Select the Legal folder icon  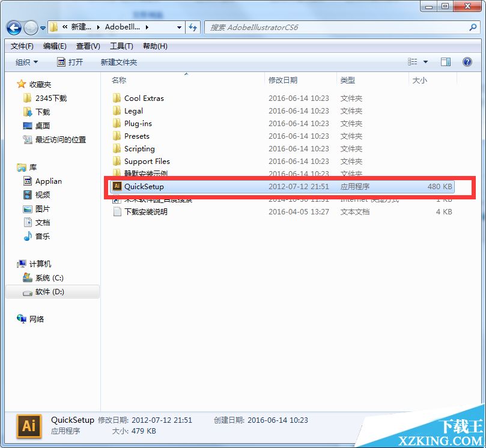[x=117, y=110]
